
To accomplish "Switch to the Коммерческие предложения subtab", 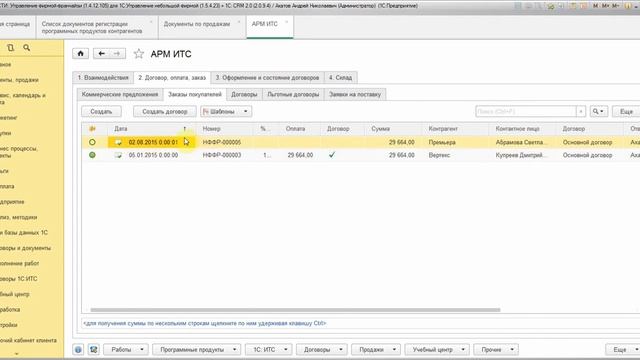I will coord(120,94).
